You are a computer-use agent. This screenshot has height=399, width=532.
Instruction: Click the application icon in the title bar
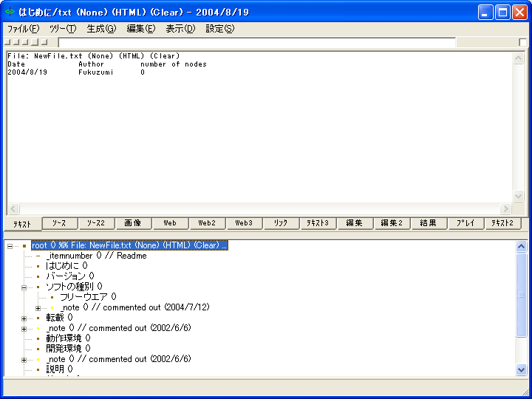point(10,13)
